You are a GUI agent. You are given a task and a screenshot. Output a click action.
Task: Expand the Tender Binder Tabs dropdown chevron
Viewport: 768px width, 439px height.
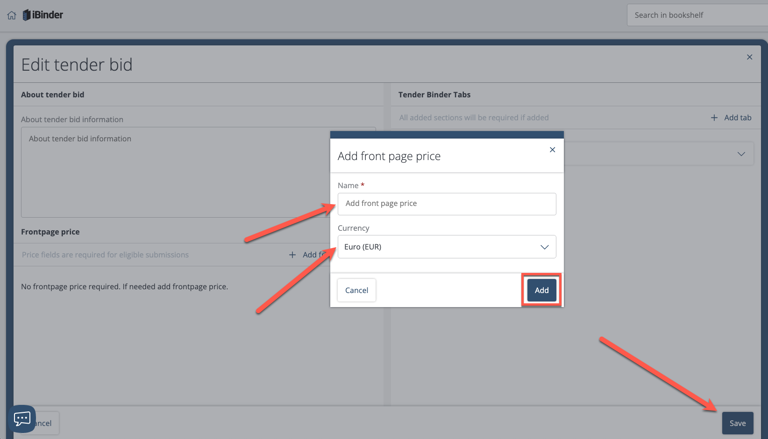(741, 154)
